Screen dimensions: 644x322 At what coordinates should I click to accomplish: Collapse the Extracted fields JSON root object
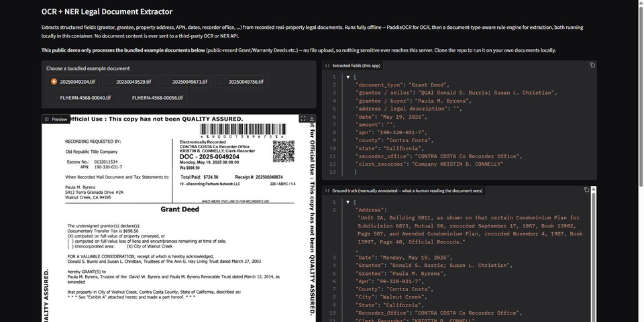348,76
